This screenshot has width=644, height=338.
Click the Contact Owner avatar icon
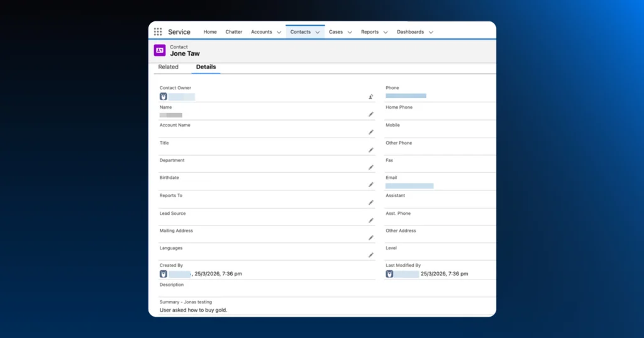click(164, 97)
